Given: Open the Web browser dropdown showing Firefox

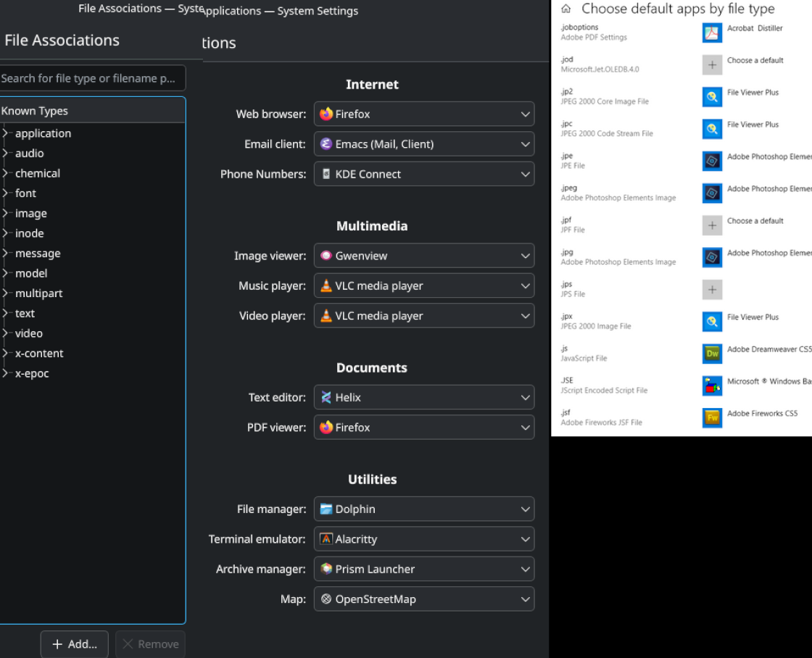Looking at the screenshot, I should [x=424, y=114].
